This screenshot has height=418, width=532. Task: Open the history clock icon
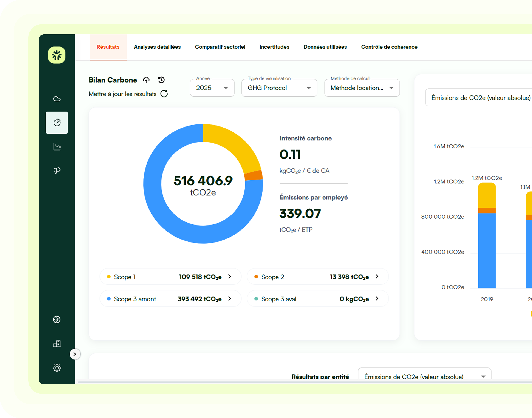coord(161,80)
